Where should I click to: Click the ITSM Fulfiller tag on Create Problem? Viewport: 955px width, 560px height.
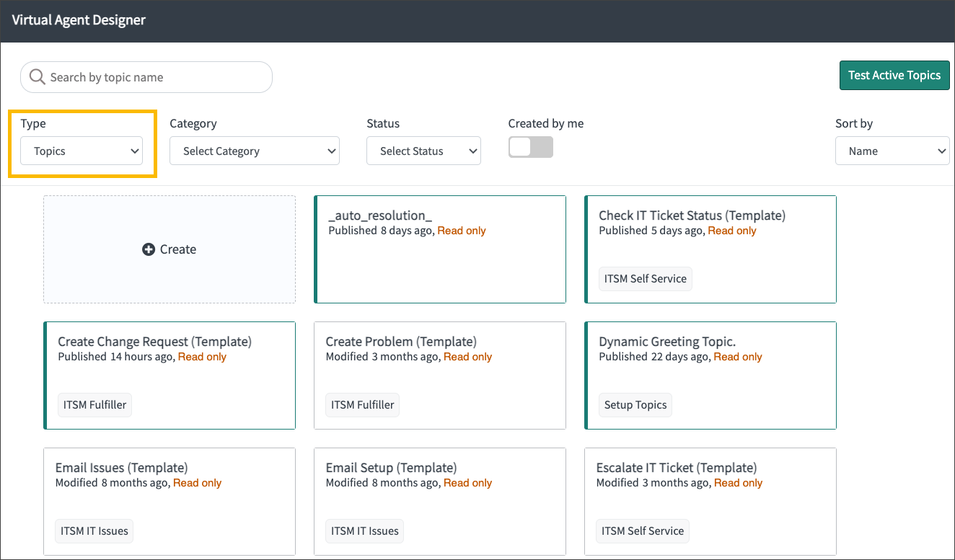click(362, 404)
